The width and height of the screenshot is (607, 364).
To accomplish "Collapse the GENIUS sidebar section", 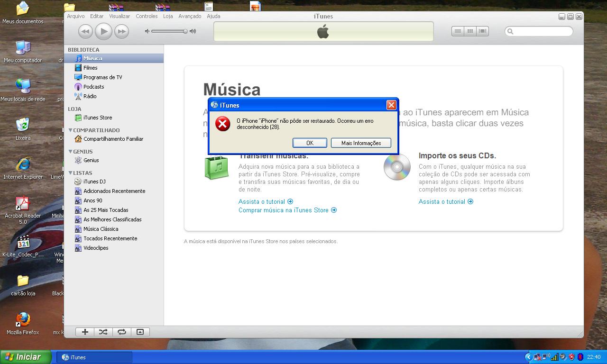I will (x=71, y=152).
